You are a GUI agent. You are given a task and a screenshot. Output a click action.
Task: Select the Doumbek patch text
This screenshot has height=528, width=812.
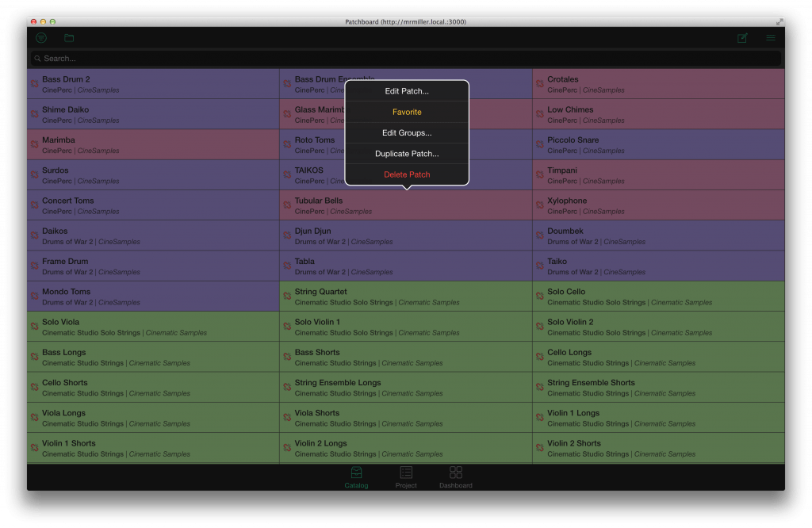click(565, 231)
